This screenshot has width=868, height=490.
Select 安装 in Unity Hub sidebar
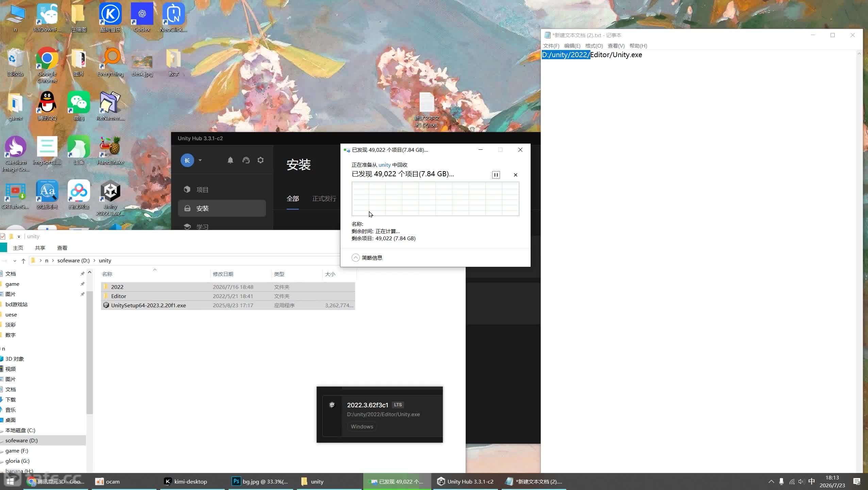click(222, 208)
